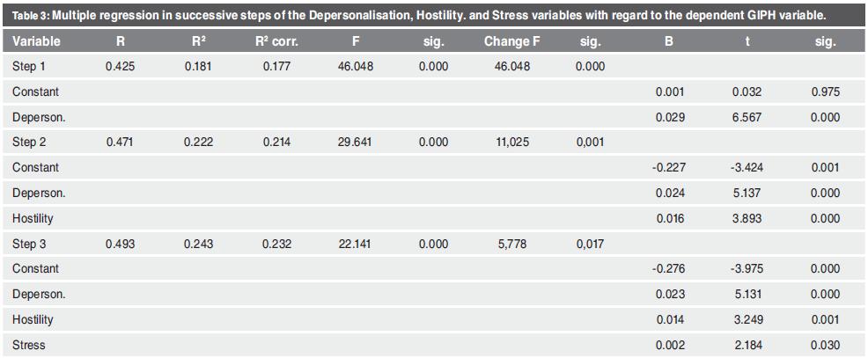This screenshot has width=868, height=358.
Task: Click the 't' column header
Action: click(747, 41)
